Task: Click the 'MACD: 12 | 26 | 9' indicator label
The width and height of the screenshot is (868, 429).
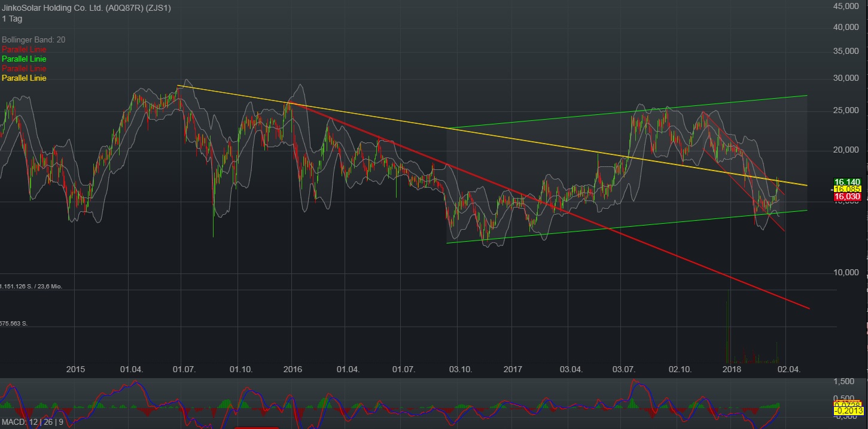Action: click(x=31, y=422)
